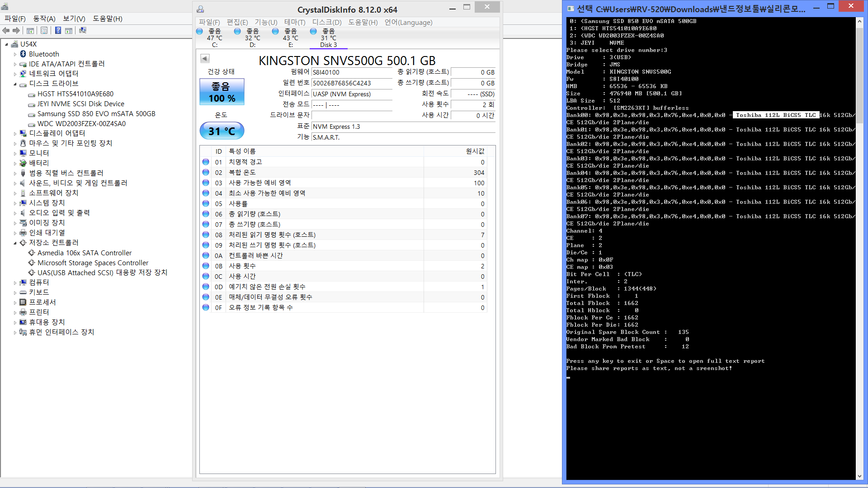Screen dimensions: 868x488
Task: Click status dot for 03 사용 가능한 예비 영역
Action: 206,183
